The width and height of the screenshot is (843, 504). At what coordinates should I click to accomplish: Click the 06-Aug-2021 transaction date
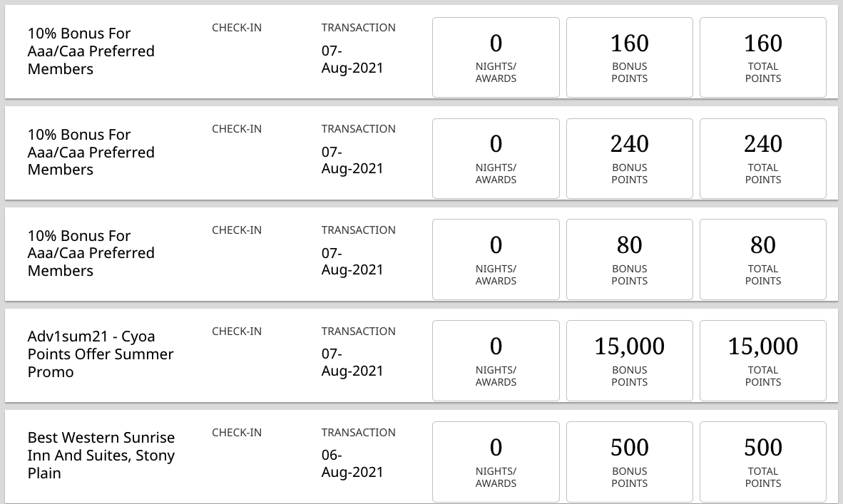(352, 463)
